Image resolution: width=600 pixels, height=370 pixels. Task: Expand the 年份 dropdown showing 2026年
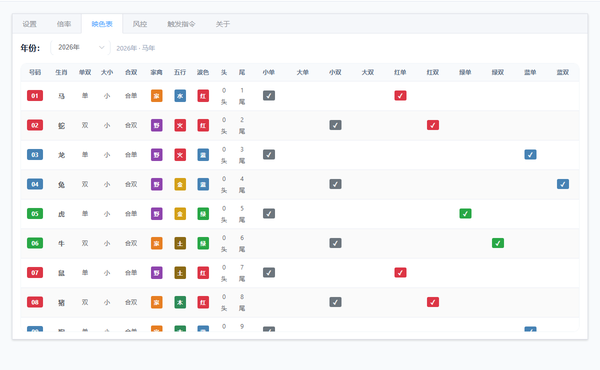[x=80, y=47]
